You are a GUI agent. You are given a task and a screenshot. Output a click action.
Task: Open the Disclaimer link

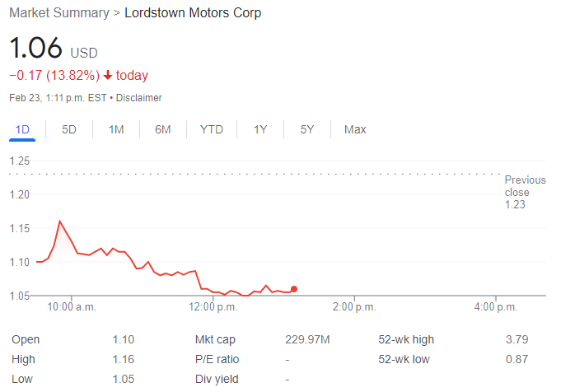tap(139, 98)
